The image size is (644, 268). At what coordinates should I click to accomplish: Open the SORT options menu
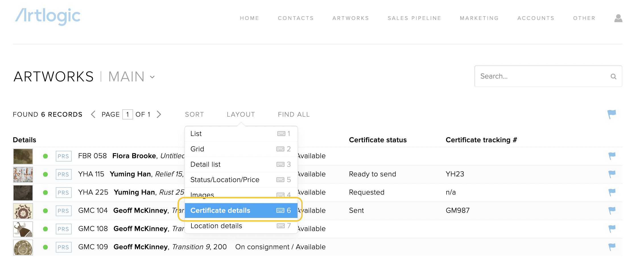195,114
